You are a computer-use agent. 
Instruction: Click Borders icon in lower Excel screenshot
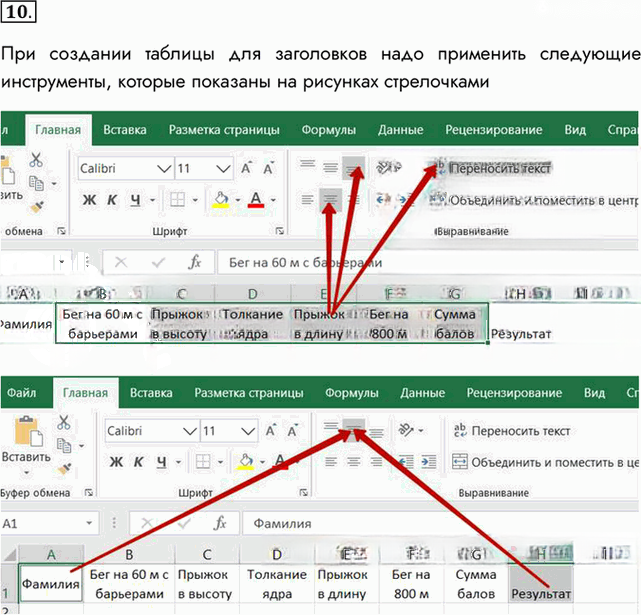click(203, 462)
